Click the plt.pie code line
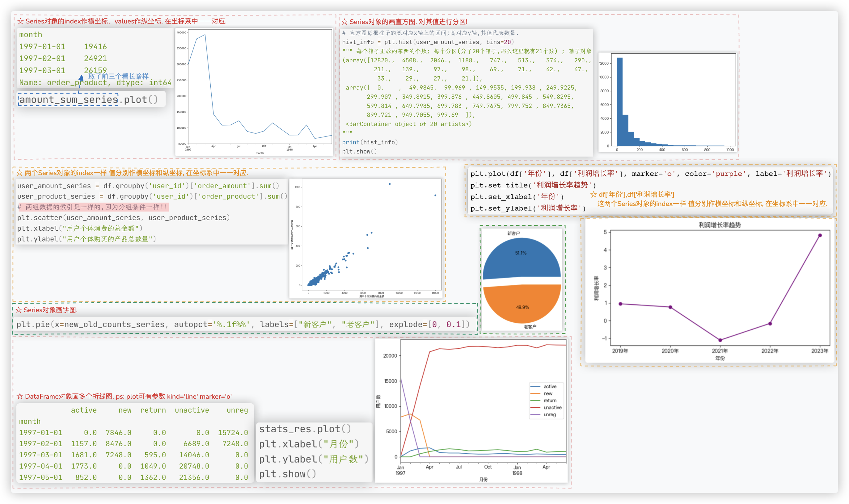Viewport: 849px width, 504px height. pos(243,324)
